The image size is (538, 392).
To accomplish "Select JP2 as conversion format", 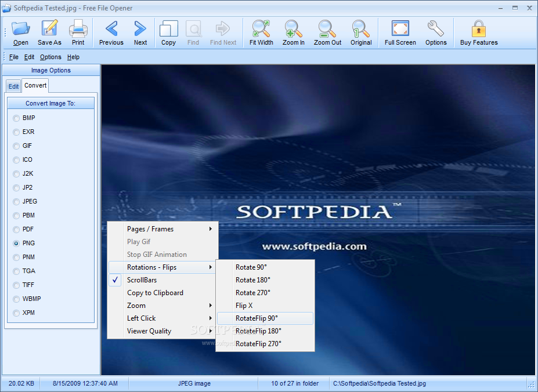I will [16, 188].
